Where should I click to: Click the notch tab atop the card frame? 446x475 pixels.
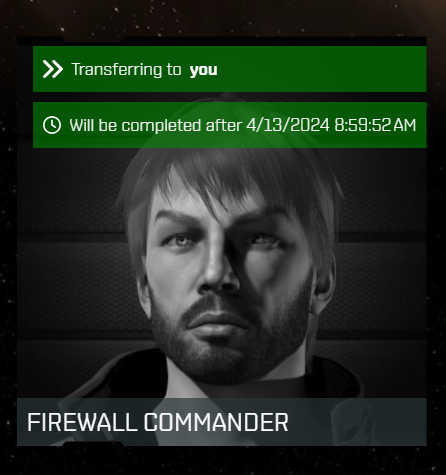pyautogui.click(x=93, y=38)
